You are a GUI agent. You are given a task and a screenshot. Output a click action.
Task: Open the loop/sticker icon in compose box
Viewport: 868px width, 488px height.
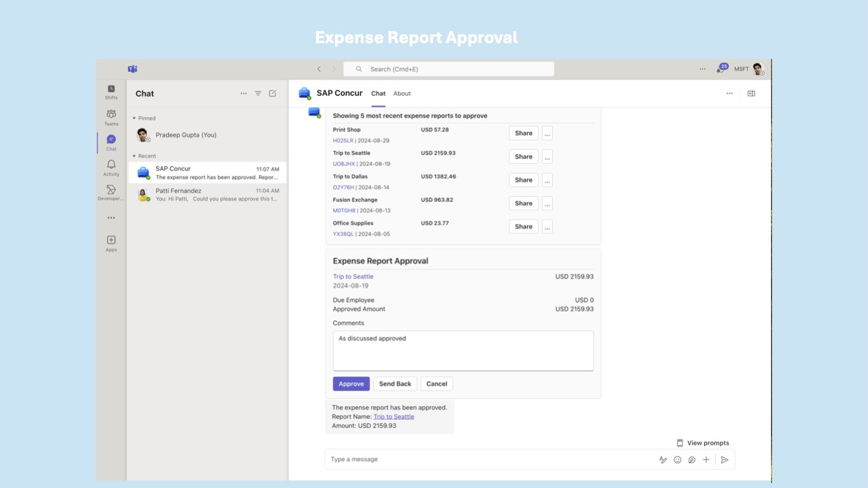click(x=692, y=459)
